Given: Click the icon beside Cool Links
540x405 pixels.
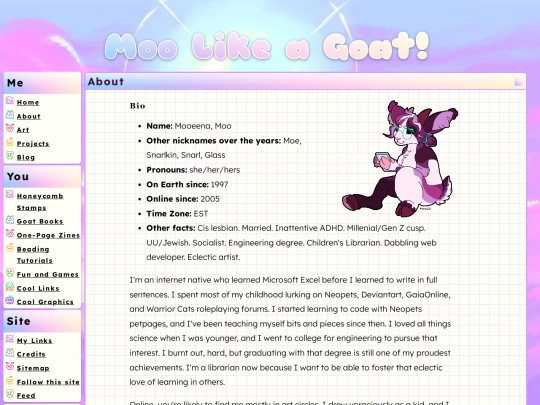Looking at the screenshot, I should (x=10, y=287).
